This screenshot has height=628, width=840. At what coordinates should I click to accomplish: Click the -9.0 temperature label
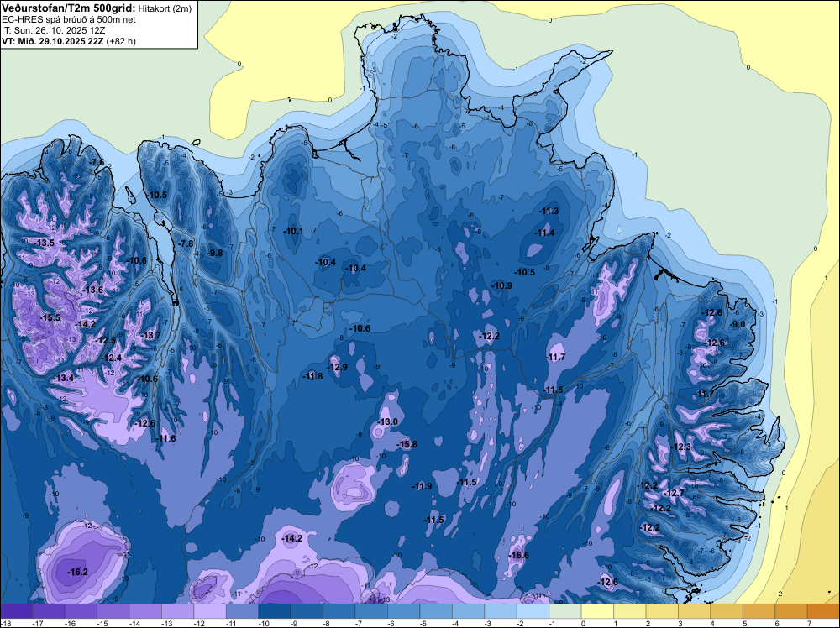click(x=737, y=324)
